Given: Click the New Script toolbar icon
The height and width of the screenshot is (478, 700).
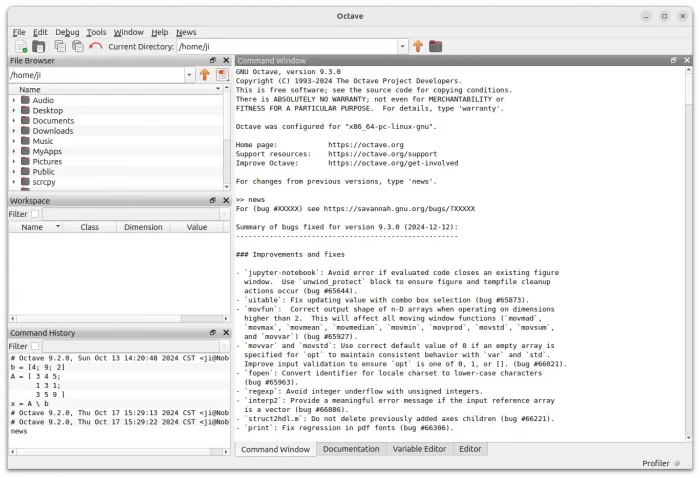Looking at the screenshot, I should point(21,46).
